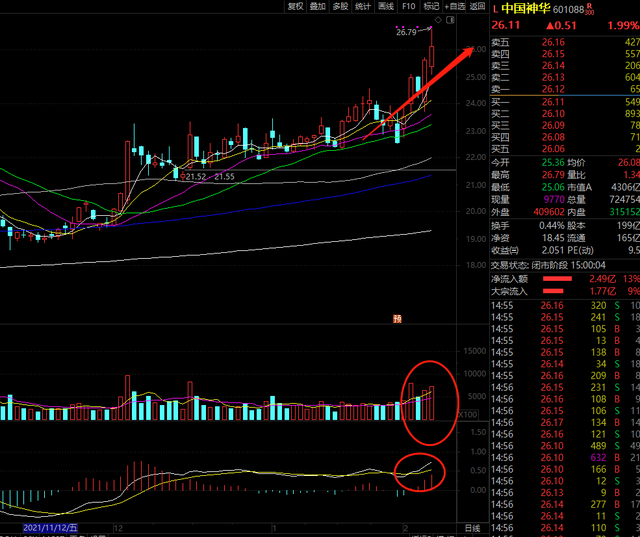Click the L icon beside 中国神华
Screen dimensions: 640x537
click(x=495, y=8)
